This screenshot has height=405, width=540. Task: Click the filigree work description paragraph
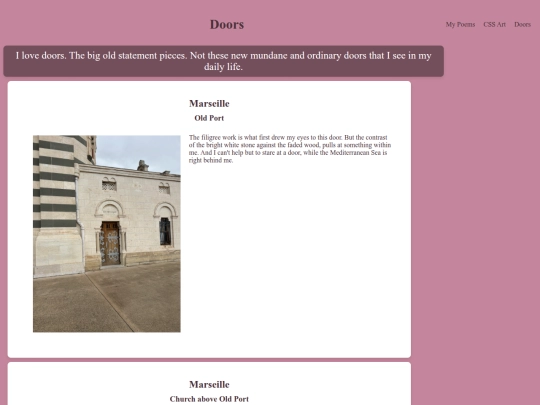pyautogui.click(x=290, y=149)
